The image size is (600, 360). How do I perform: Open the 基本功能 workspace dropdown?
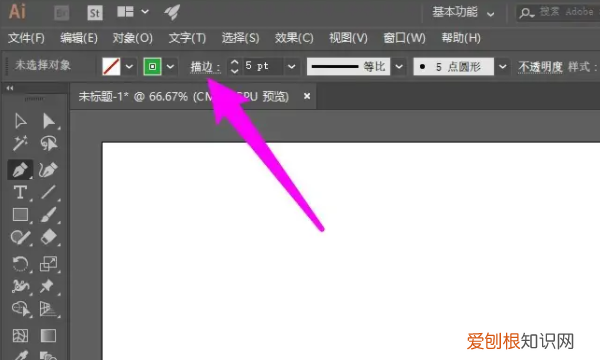point(463,13)
